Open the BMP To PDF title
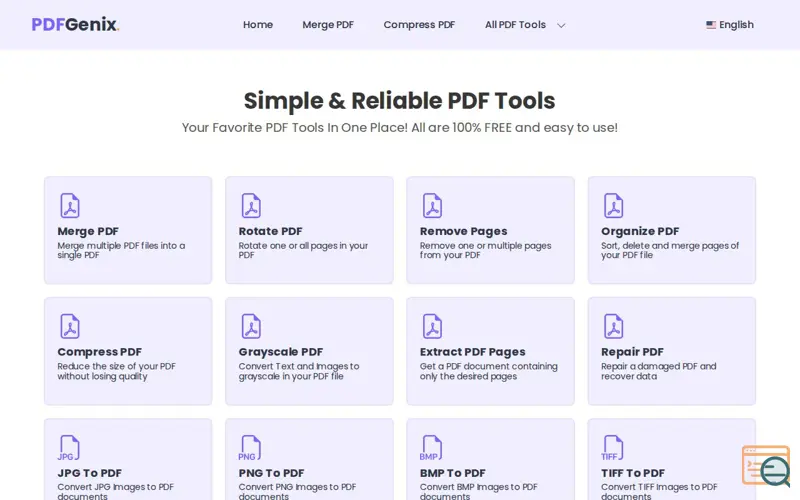Screen dimensions: 800x500 pos(453,473)
